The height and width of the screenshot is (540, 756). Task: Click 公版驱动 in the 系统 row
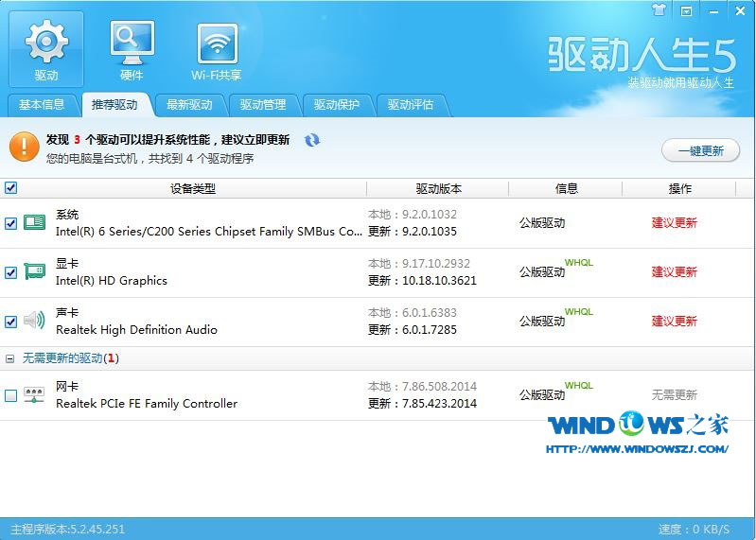[x=542, y=223]
